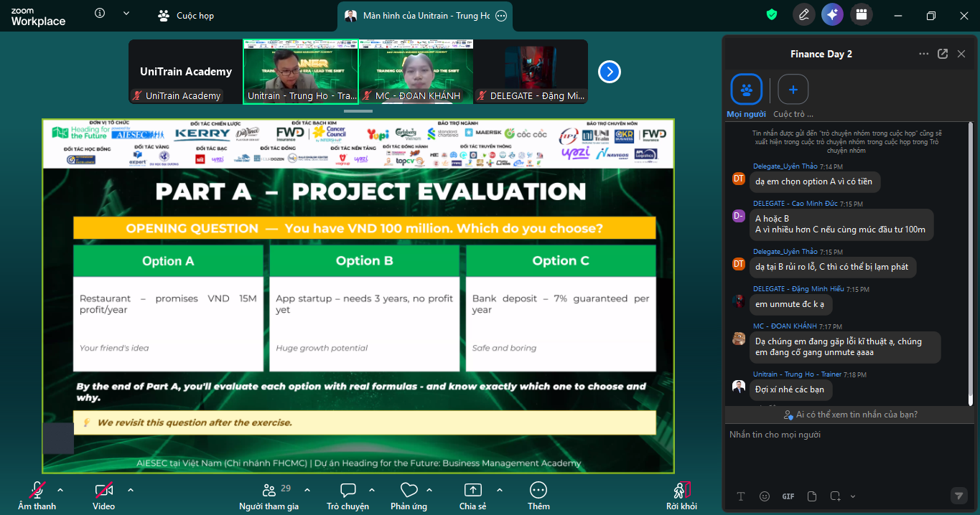Open Thêm more options menu

[x=538, y=496]
